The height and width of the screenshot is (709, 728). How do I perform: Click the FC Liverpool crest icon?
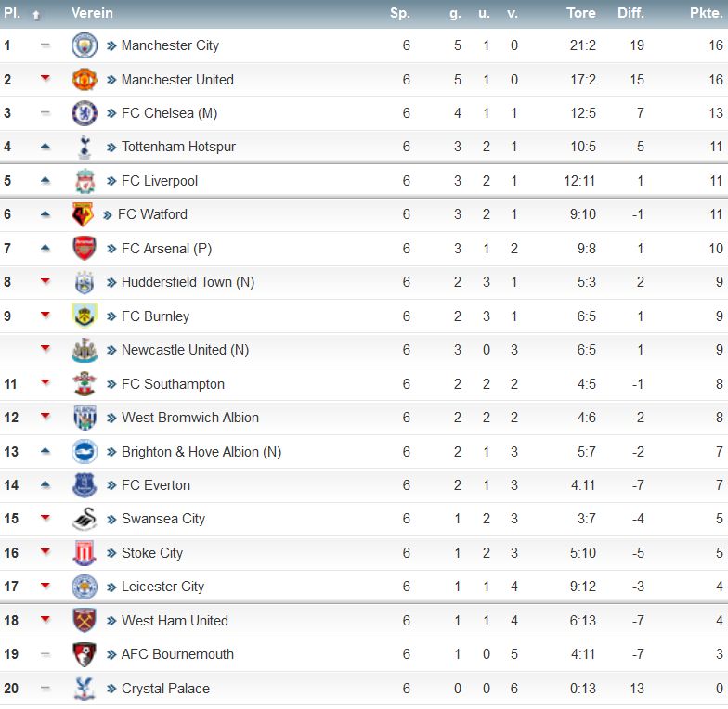point(84,181)
